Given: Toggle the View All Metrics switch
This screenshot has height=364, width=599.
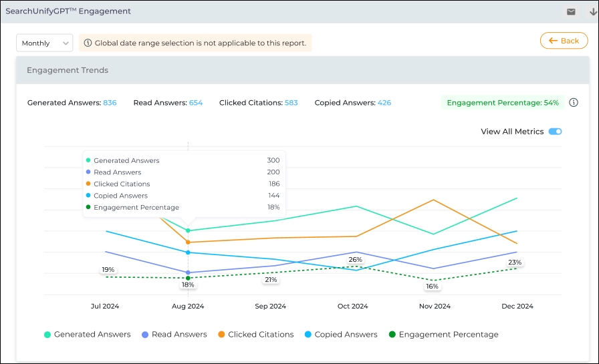Looking at the screenshot, I should (x=555, y=132).
